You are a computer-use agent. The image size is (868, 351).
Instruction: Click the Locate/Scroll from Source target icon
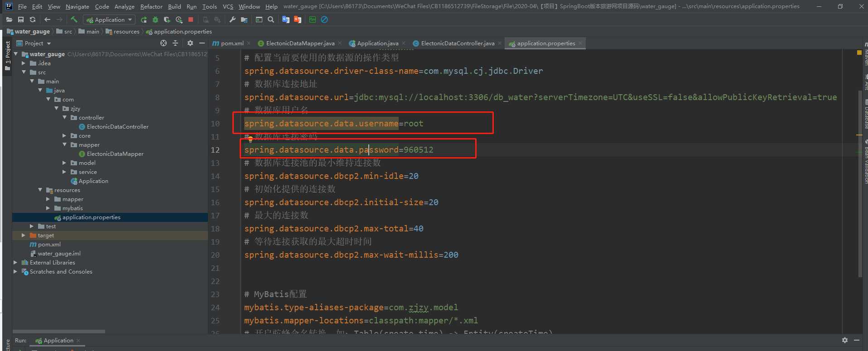(x=164, y=43)
